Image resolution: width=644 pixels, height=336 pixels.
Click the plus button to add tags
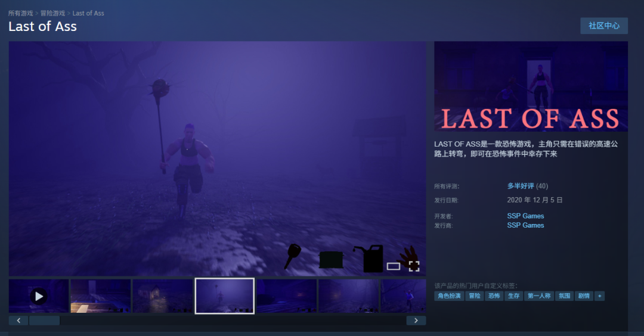[600, 296]
